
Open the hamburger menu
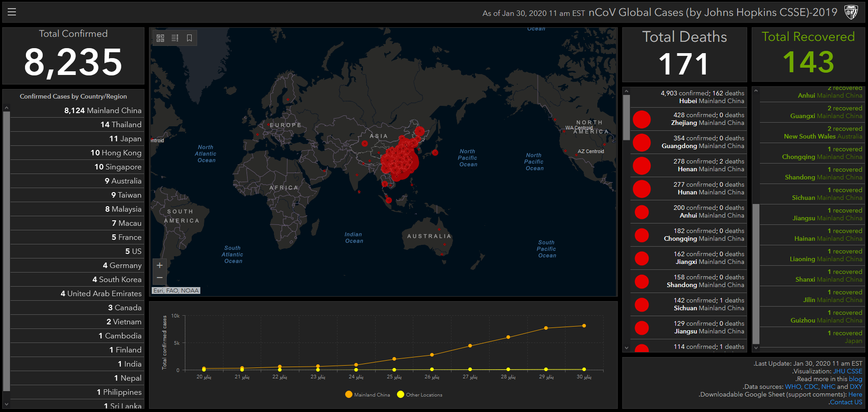(12, 12)
